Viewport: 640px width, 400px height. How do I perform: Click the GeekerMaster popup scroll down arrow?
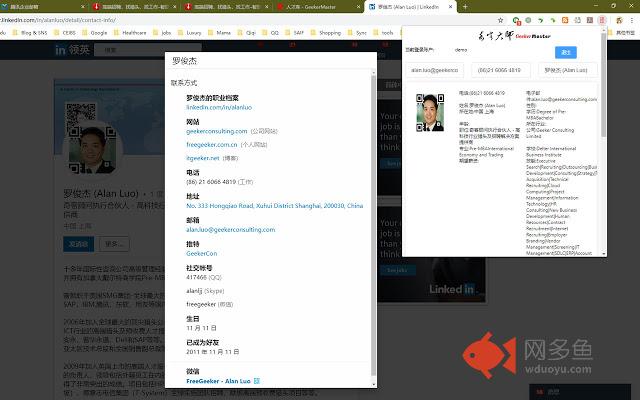coord(604,253)
